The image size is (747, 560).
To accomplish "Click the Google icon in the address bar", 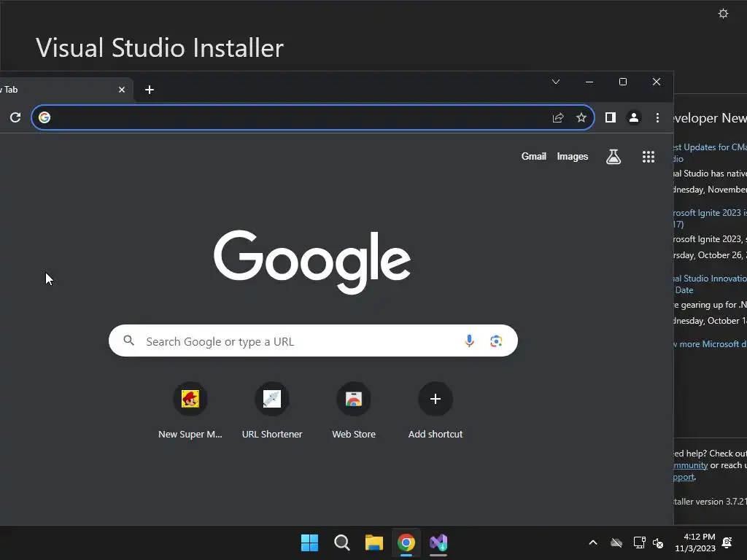I will tap(44, 117).
